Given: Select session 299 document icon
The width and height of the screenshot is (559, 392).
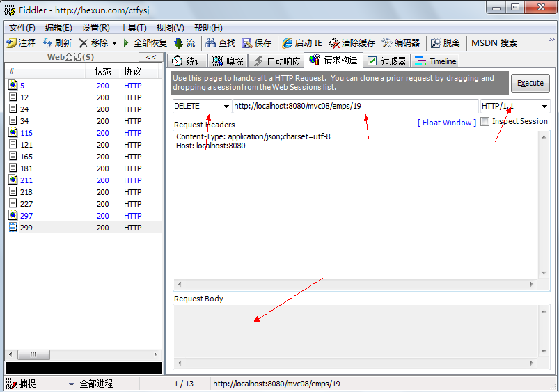Looking at the screenshot, I should click(13, 227).
